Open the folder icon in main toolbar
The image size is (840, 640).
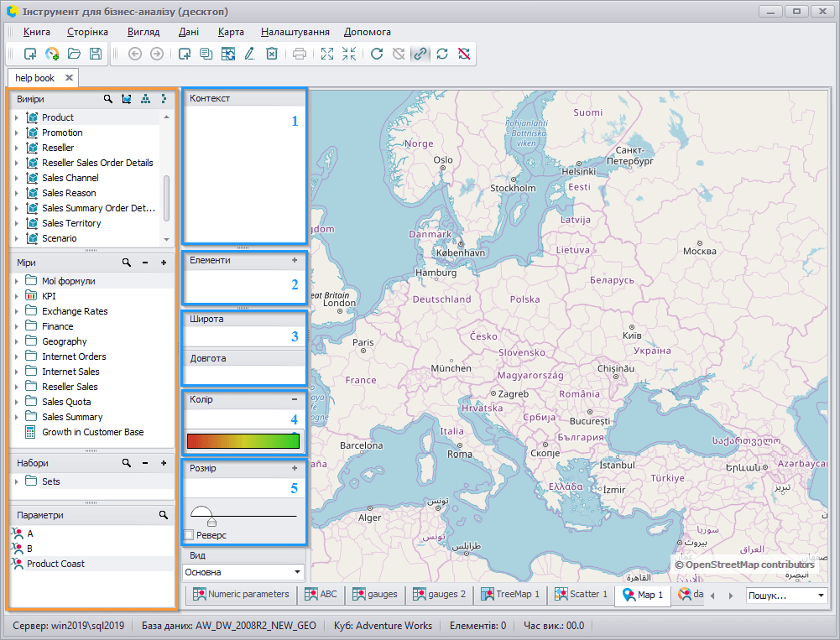pos(74,54)
